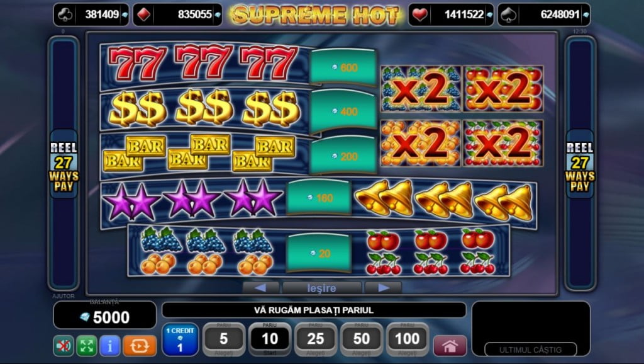
Task: Toggle fullscreen with green arrows icon
Action: [87, 346]
